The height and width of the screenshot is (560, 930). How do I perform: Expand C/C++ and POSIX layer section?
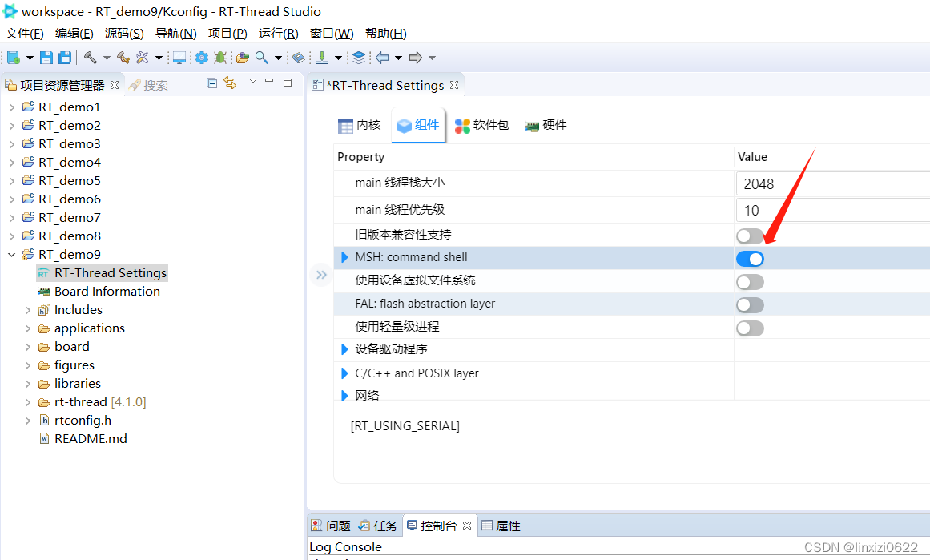pos(344,373)
